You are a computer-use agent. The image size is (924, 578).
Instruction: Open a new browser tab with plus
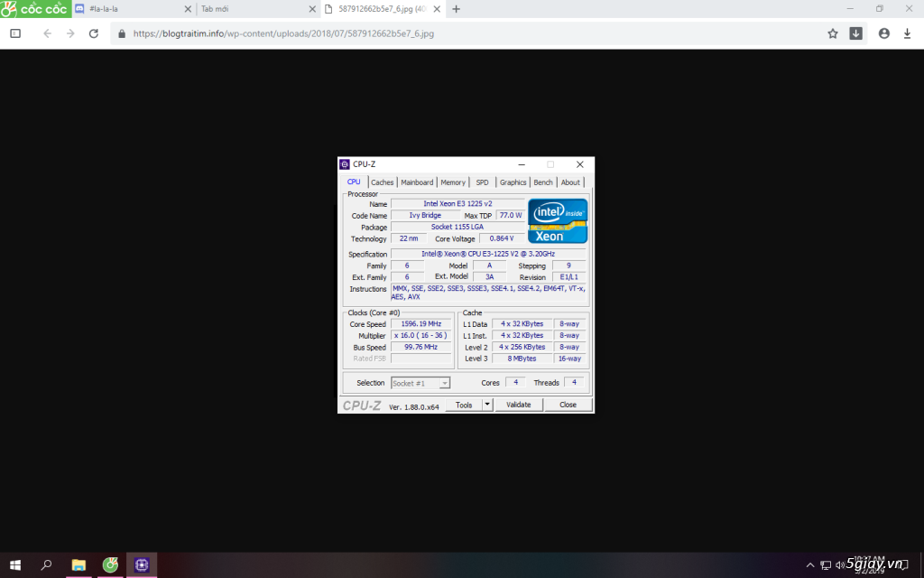[456, 9]
